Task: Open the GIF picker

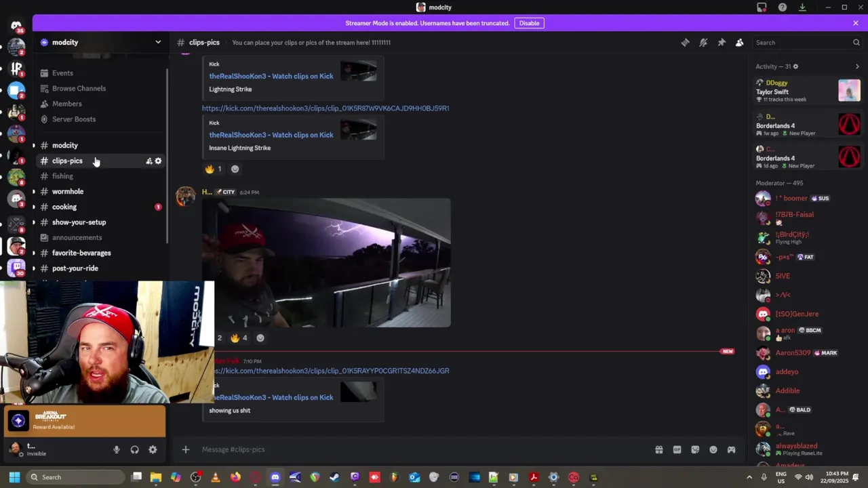Action: click(677, 449)
